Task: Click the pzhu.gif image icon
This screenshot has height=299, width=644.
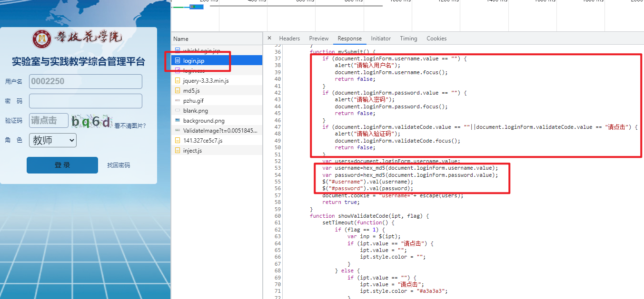Action: (178, 100)
